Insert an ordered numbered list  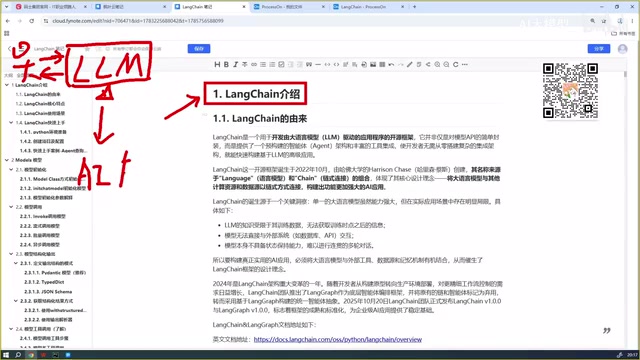coord(272,64)
